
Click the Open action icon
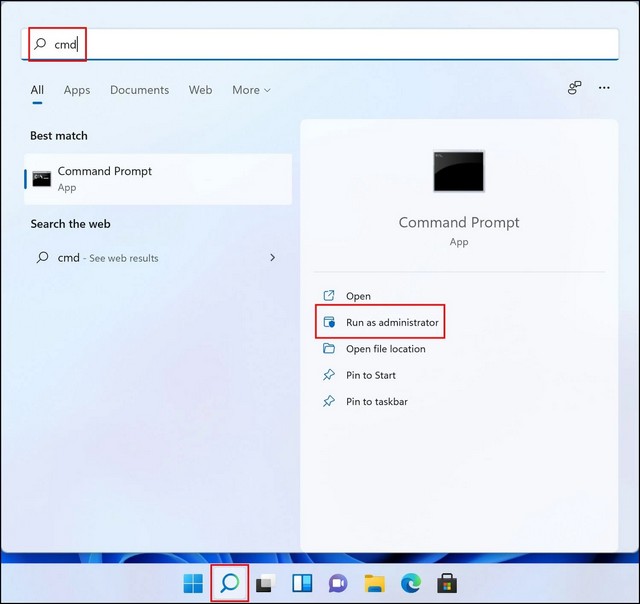point(329,295)
